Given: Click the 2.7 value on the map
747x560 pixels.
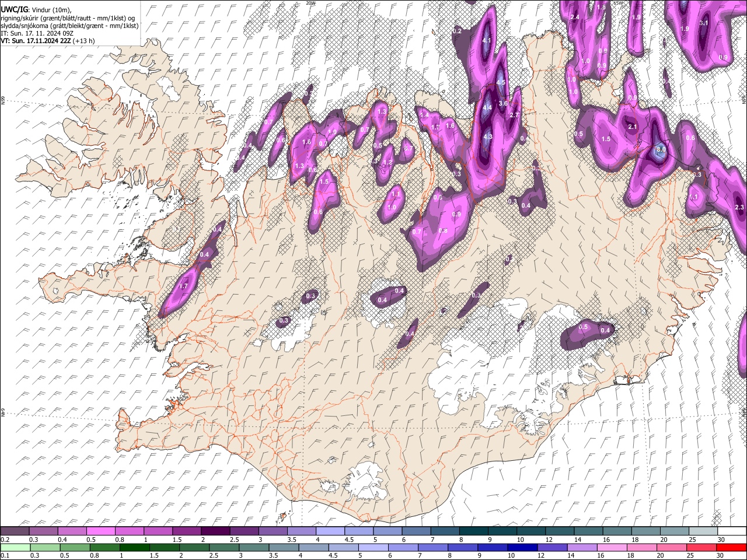Looking at the screenshot, I should (x=514, y=116).
